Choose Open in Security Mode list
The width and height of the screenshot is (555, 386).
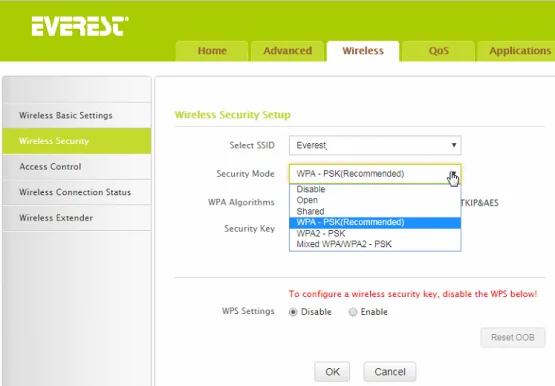click(375, 200)
